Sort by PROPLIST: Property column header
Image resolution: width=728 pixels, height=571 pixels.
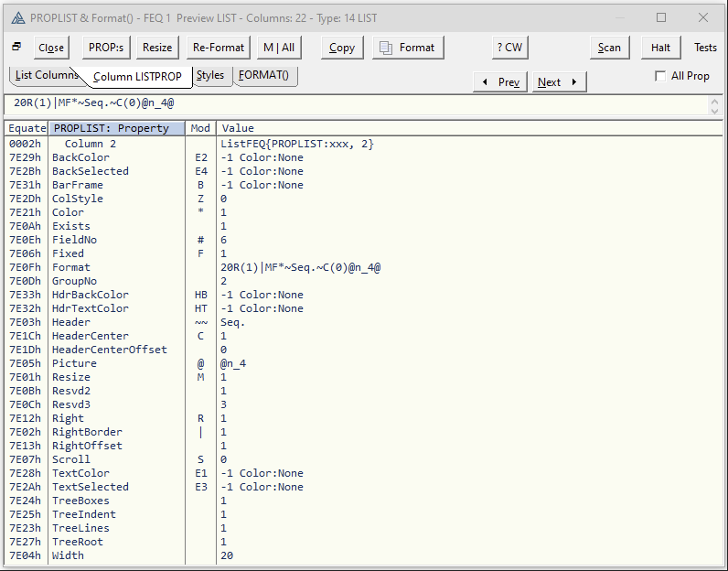pyautogui.click(x=116, y=128)
